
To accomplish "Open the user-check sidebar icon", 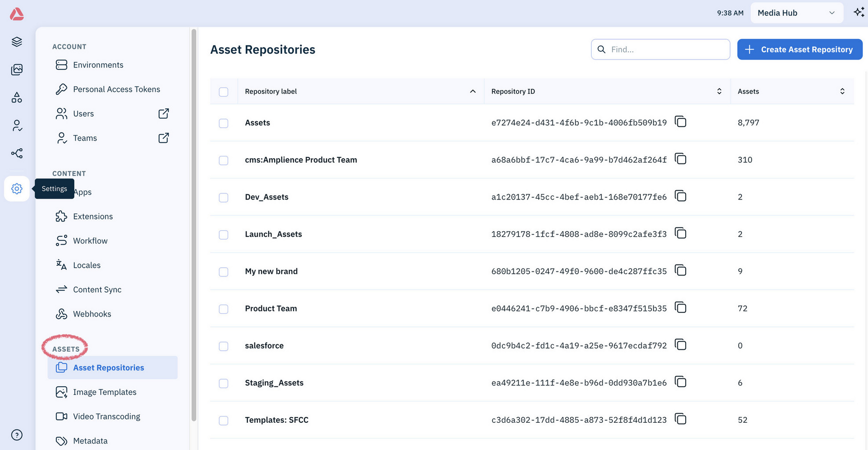I will tap(17, 126).
